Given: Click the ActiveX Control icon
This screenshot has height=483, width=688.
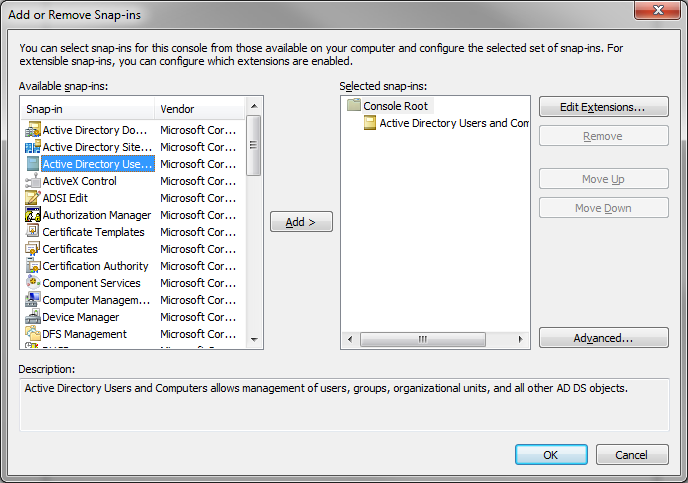Looking at the screenshot, I should coord(33,181).
